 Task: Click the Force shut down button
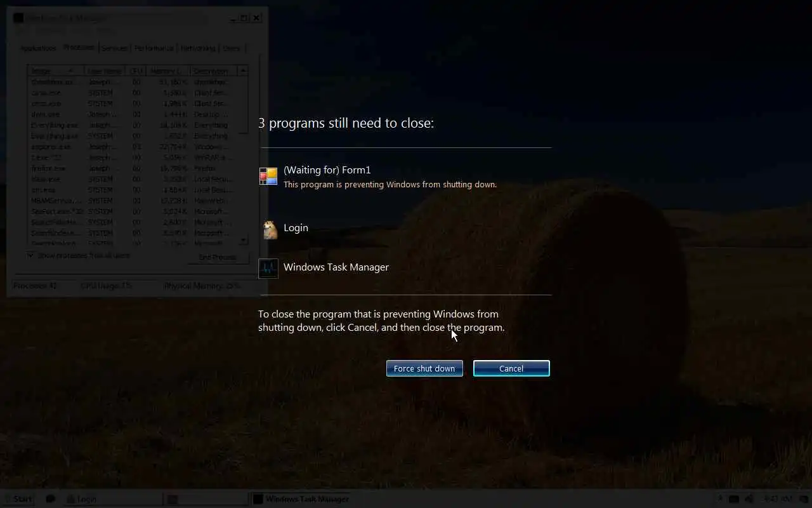[x=424, y=368]
